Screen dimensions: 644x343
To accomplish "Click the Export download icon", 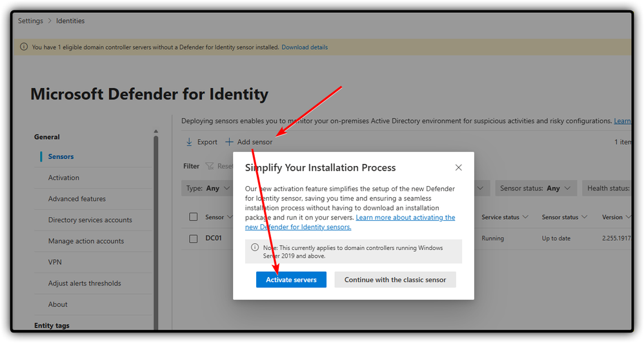I will tap(189, 142).
